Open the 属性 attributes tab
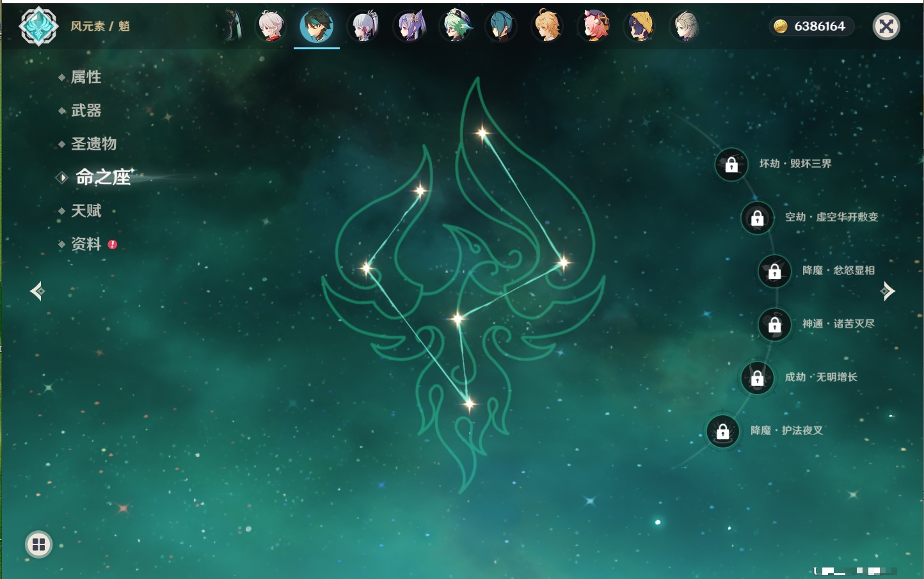 coord(86,77)
